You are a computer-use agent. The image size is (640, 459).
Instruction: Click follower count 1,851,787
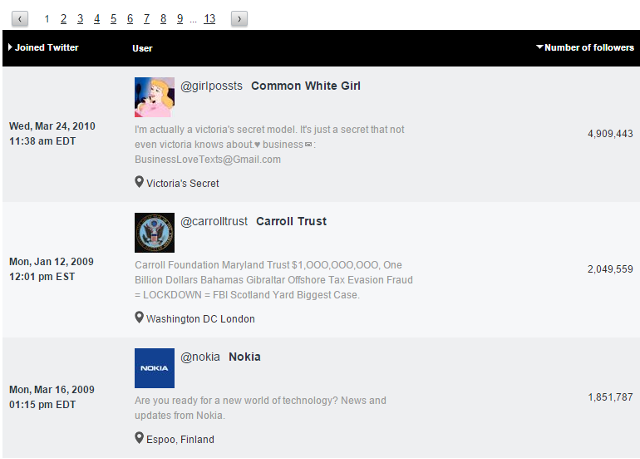[x=610, y=397]
